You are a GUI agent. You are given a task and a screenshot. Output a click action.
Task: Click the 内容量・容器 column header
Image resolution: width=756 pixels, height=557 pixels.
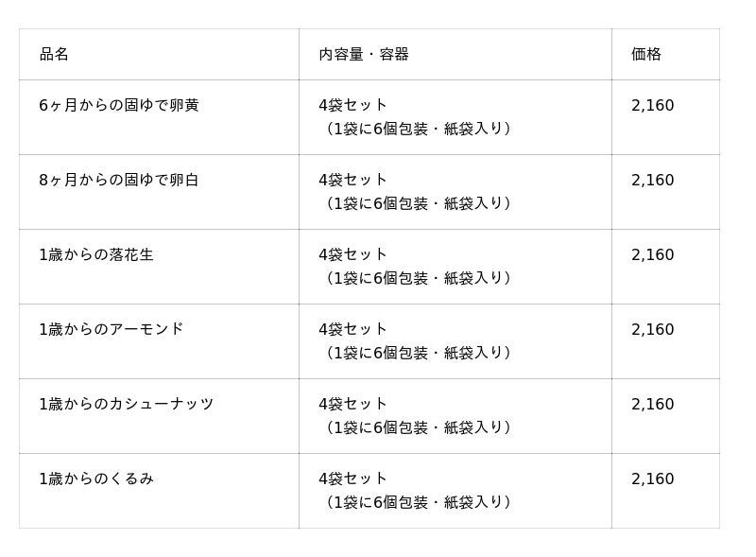tap(364, 55)
